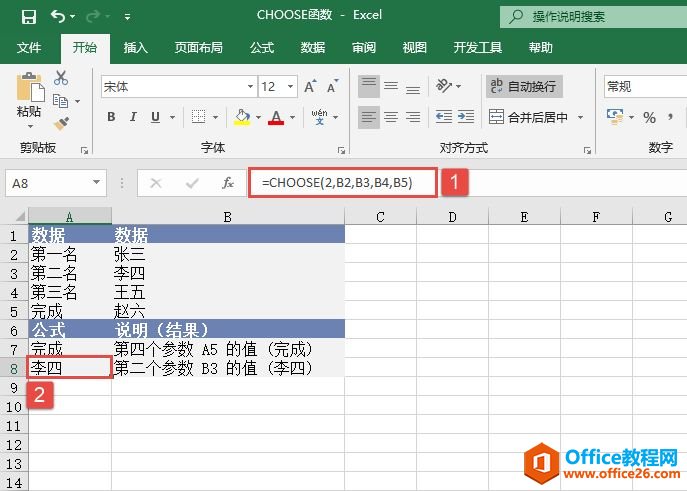The height and width of the screenshot is (491, 687).
Task: Click the Select All corner triangle
Action: (x=19, y=216)
